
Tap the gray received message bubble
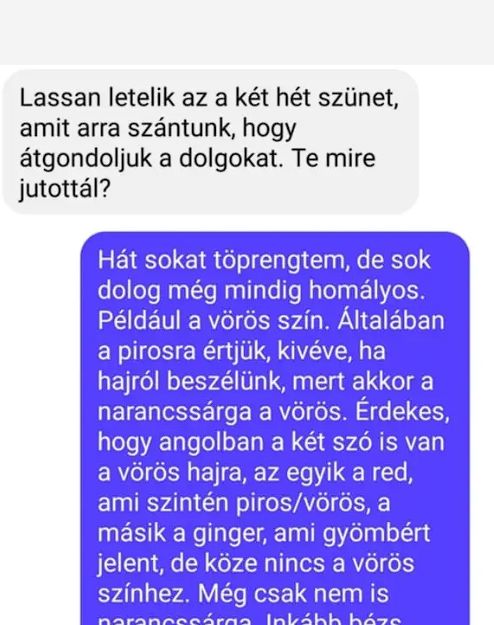click(211, 142)
